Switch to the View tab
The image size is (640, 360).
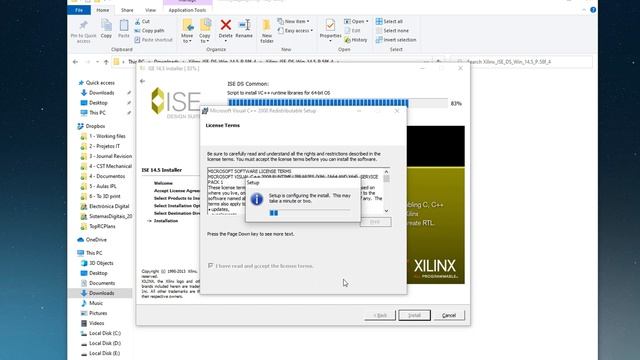tap(150, 10)
